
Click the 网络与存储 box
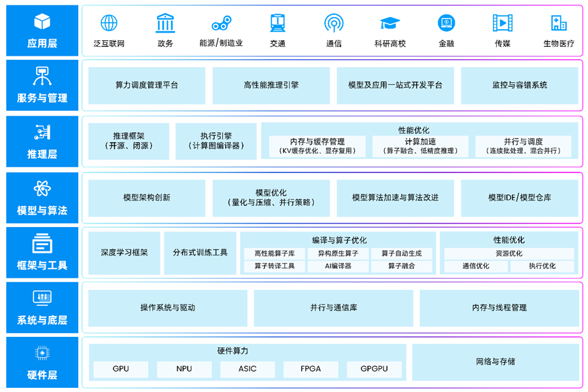click(x=496, y=362)
